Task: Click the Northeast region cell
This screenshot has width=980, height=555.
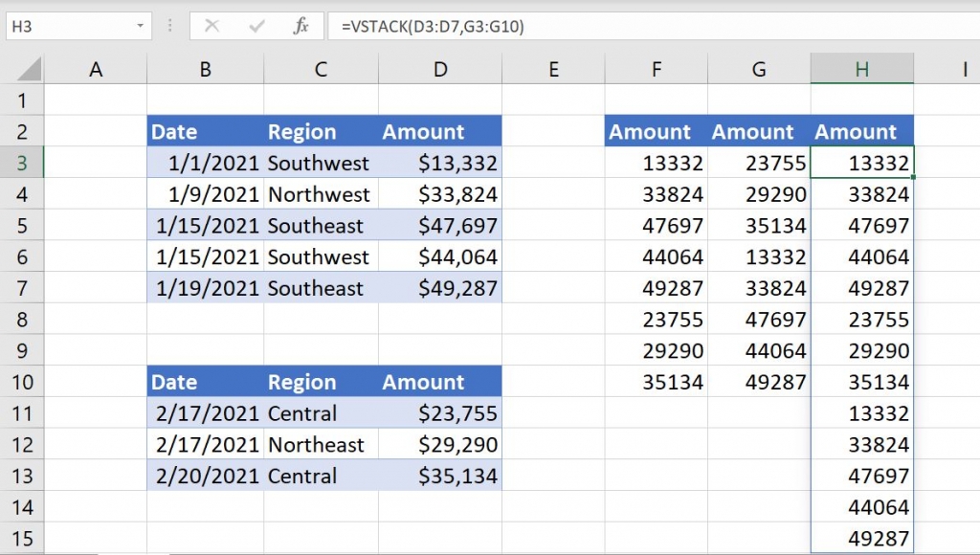Action: (x=320, y=445)
